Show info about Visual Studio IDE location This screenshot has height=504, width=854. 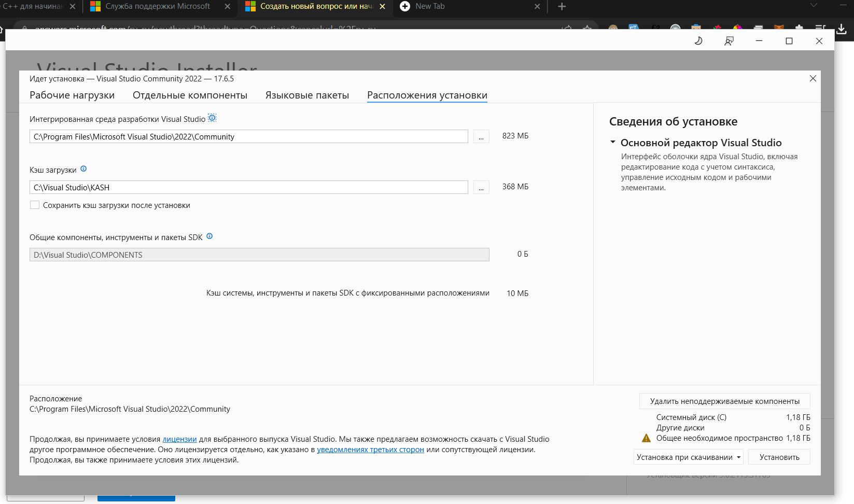[x=212, y=118]
